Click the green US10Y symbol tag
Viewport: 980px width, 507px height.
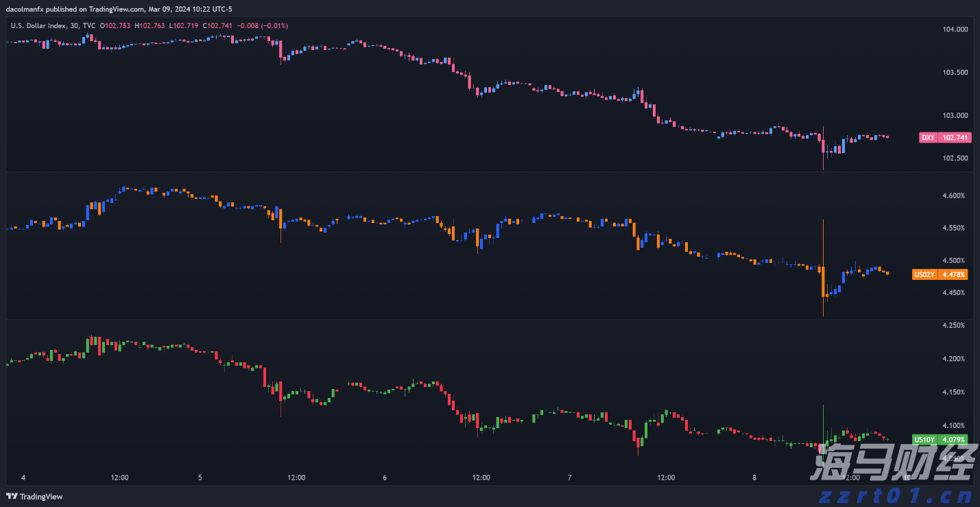(924, 440)
